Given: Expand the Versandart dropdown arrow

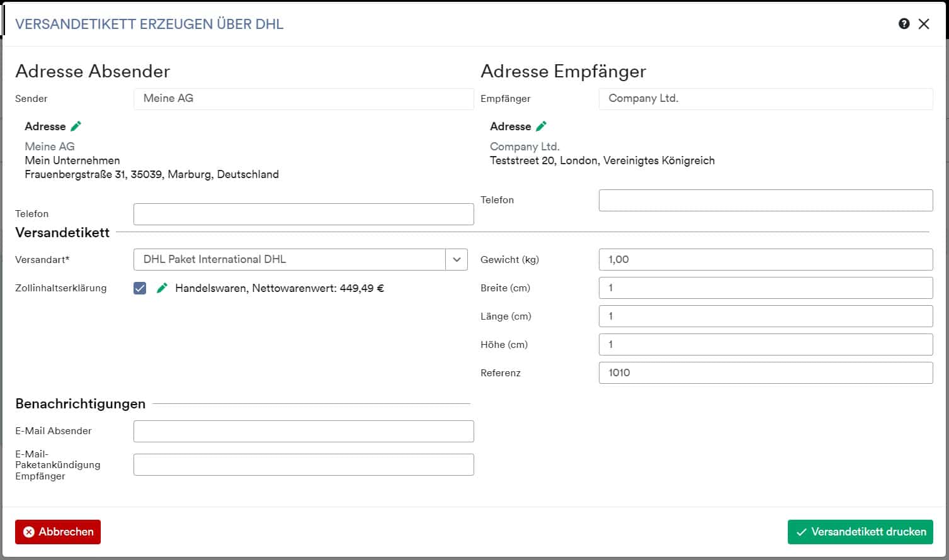Looking at the screenshot, I should pos(457,259).
